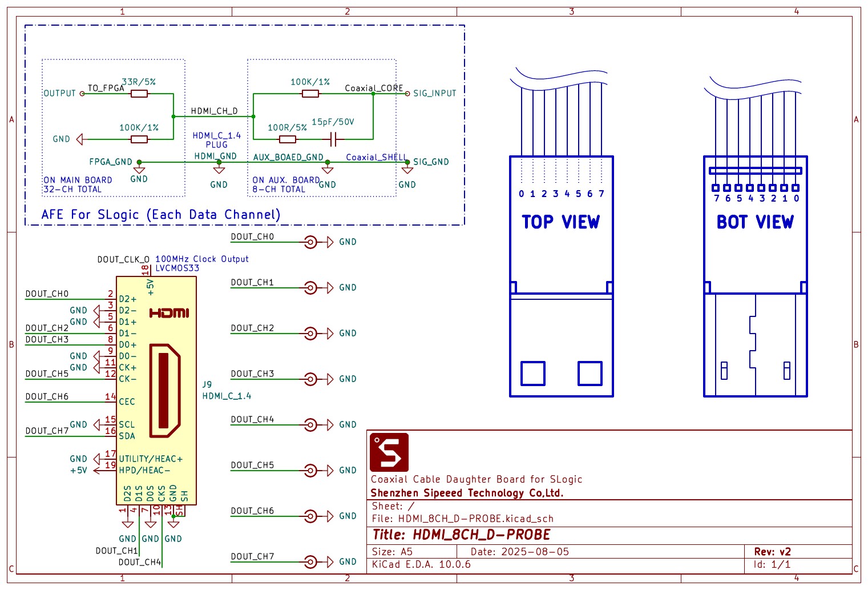868x590 pixels.
Task: Click the test point symbol on DOUT_CH0
Action: pos(310,242)
